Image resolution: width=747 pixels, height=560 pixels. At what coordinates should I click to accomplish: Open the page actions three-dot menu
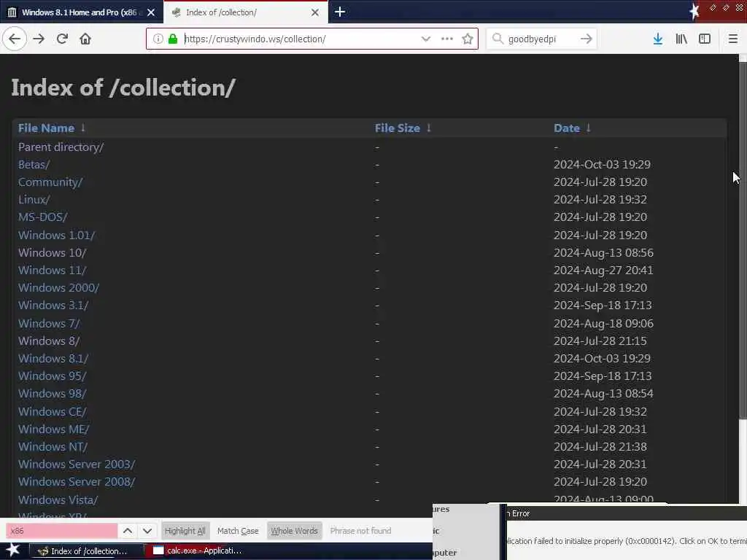pyautogui.click(x=447, y=39)
